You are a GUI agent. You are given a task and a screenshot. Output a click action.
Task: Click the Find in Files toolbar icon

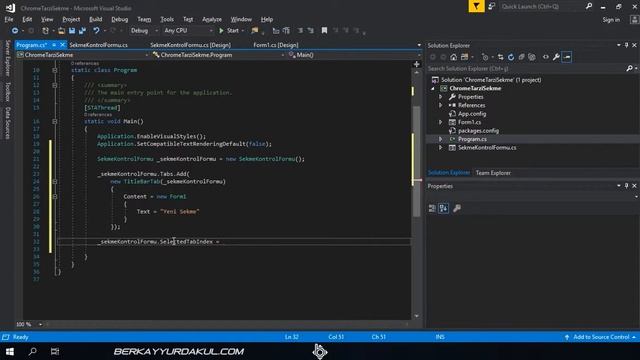pyautogui.click(x=255, y=31)
